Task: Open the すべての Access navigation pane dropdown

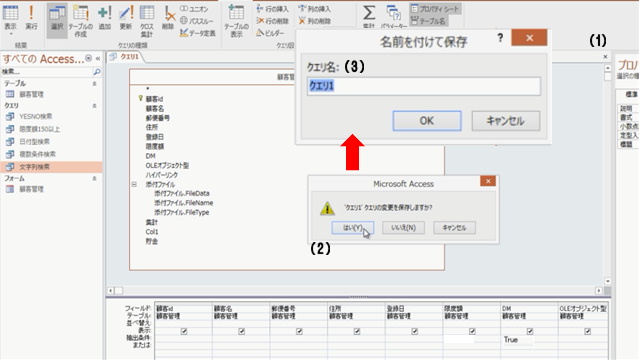Action: pos(88,58)
